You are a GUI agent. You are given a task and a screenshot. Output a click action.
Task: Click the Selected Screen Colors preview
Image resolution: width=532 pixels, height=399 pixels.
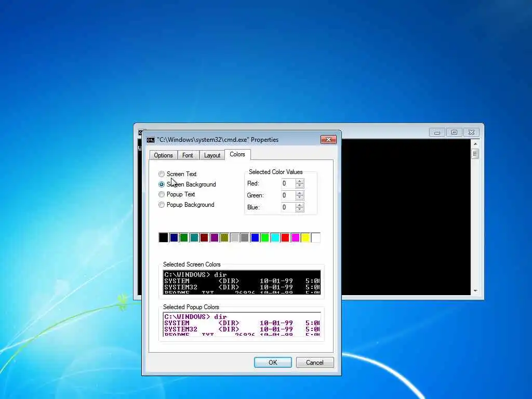click(x=242, y=282)
